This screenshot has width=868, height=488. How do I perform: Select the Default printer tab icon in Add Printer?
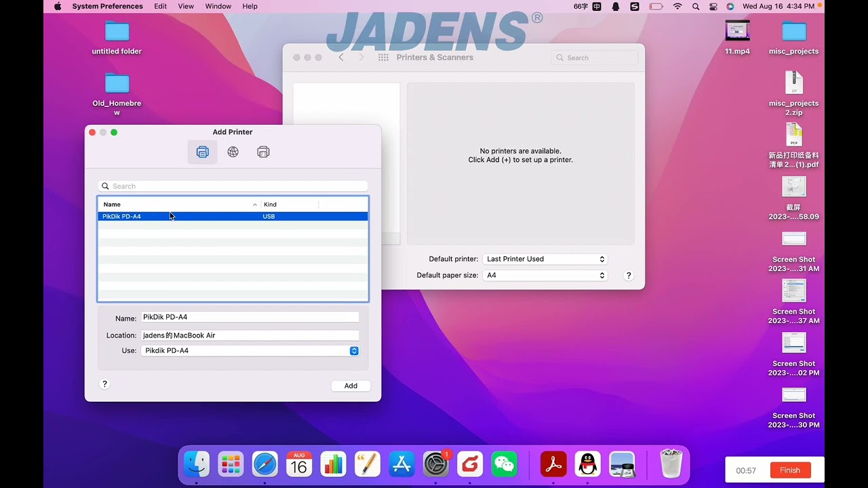click(x=202, y=152)
